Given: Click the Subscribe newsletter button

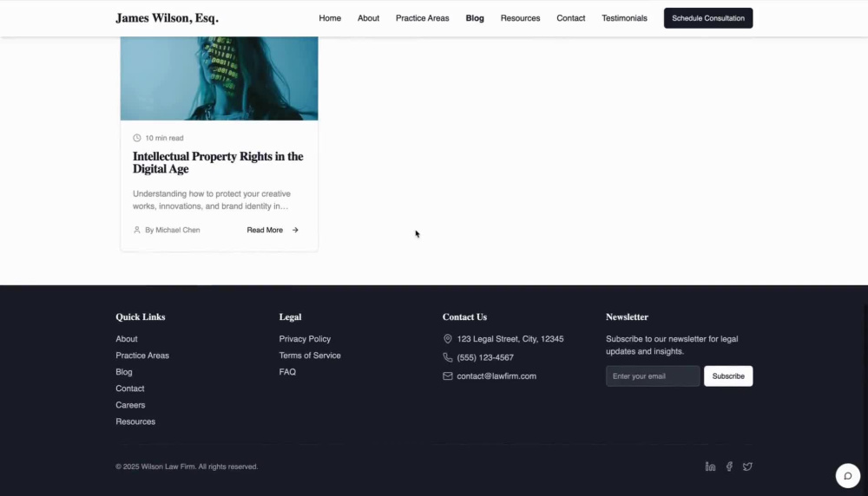Looking at the screenshot, I should pyautogui.click(x=728, y=376).
